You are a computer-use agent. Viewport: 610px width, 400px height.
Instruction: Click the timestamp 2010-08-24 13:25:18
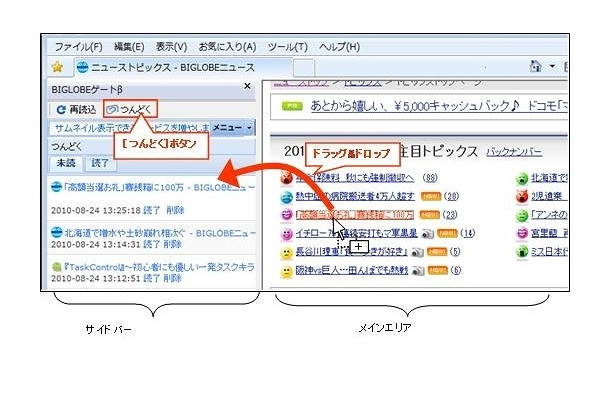(x=96, y=211)
